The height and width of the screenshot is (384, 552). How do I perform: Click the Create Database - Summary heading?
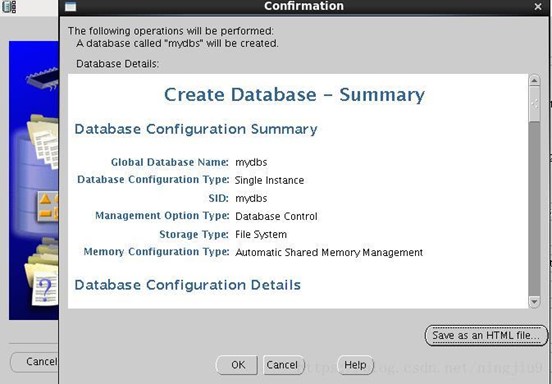(x=294, y=94)
